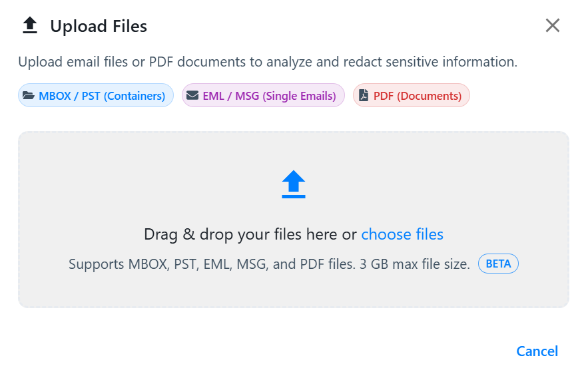Click the BETA badge
The width and height of the screenshot is (588, 382).
point(498,264)
